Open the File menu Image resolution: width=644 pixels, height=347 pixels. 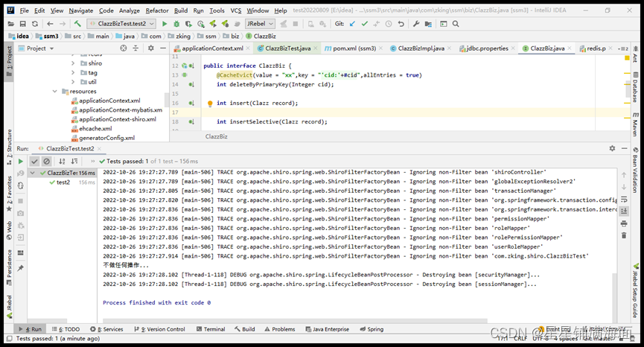coord(25,10)
